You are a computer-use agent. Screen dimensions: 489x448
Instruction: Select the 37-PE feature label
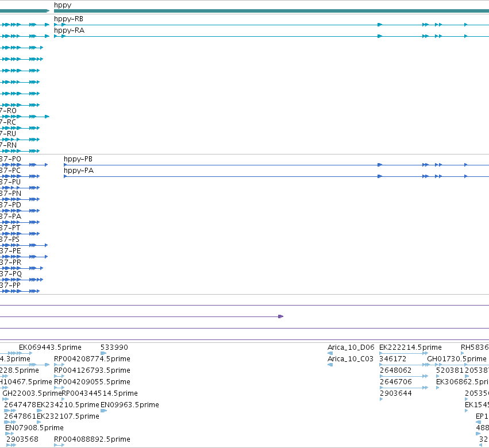(x=10, y=251)
